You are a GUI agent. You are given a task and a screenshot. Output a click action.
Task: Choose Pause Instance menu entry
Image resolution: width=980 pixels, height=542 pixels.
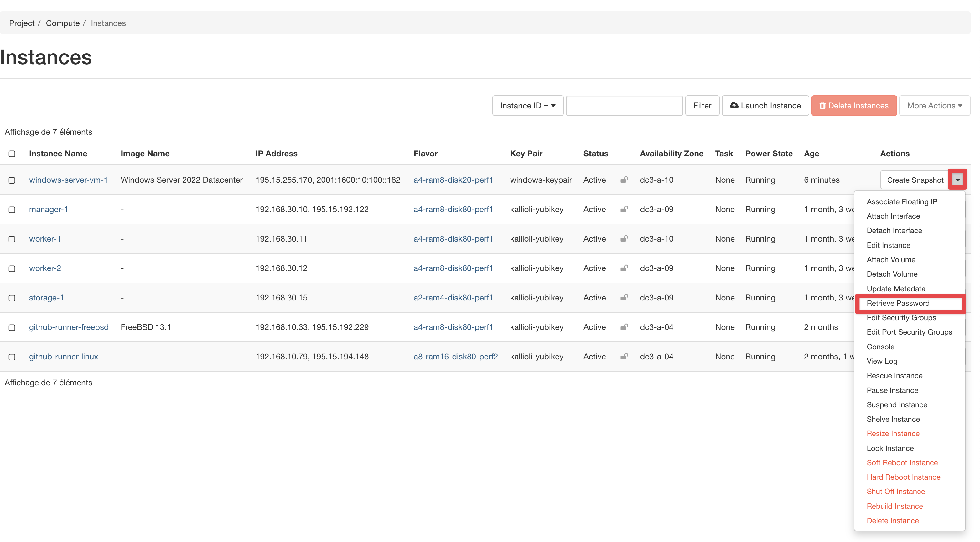(892, 390)
